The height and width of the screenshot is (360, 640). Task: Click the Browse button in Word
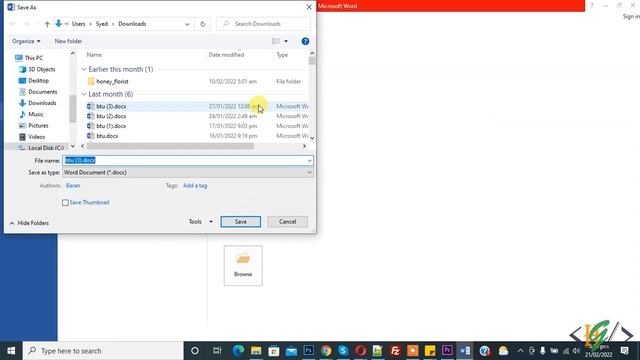coord(243,266)
